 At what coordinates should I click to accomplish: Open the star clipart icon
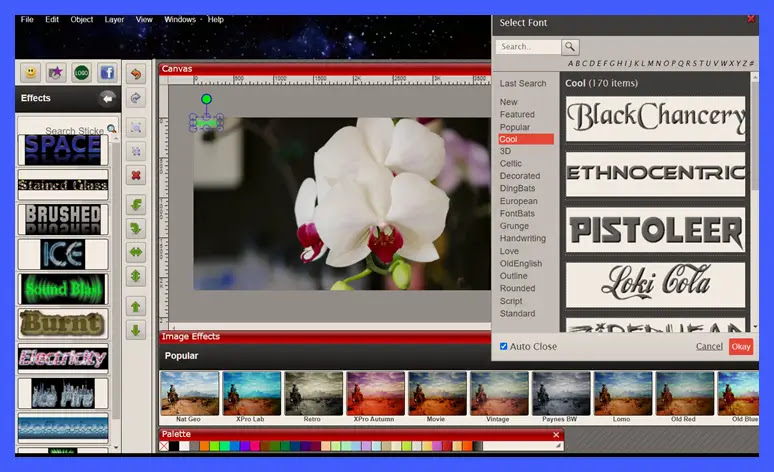56,73
